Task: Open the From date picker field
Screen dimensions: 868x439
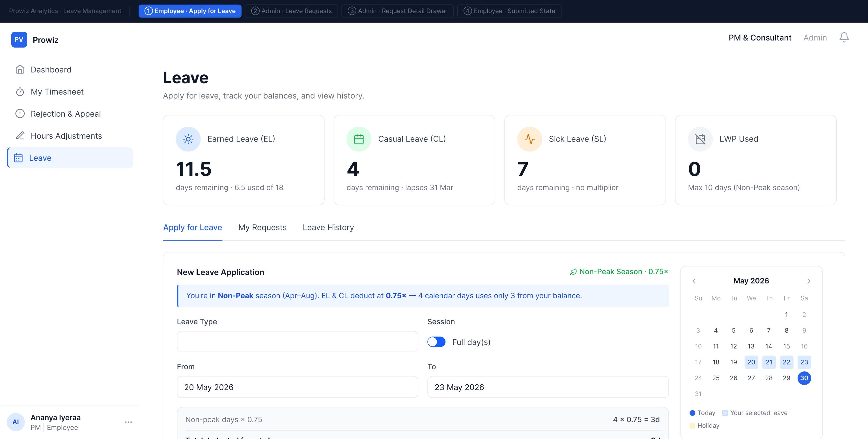Action: coord(297,387)
